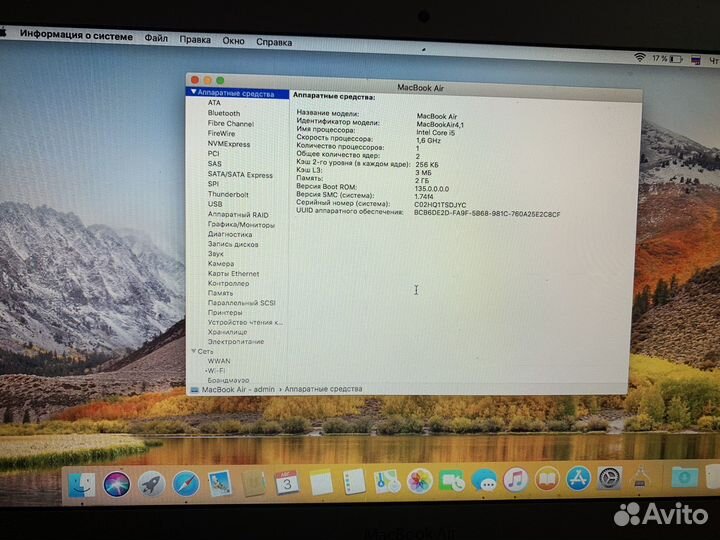Click Wi-Fi status icon in menu bar

[x=639, y=57]
